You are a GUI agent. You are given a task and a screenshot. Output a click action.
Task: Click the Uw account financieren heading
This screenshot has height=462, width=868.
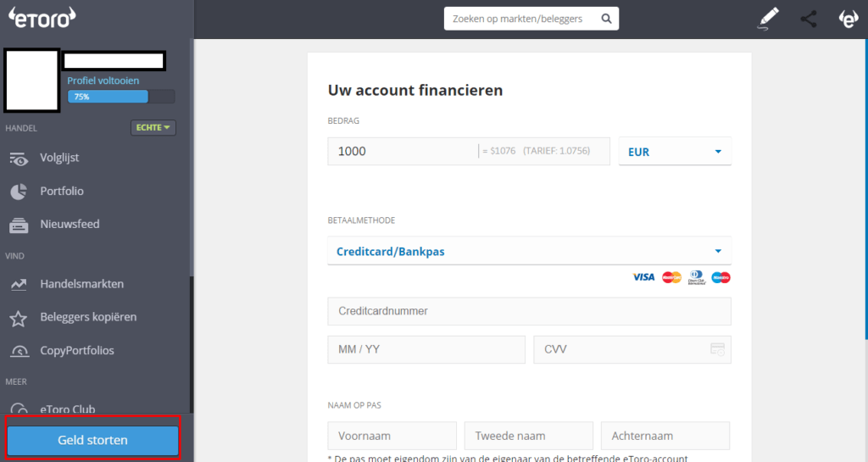point(415,90)
